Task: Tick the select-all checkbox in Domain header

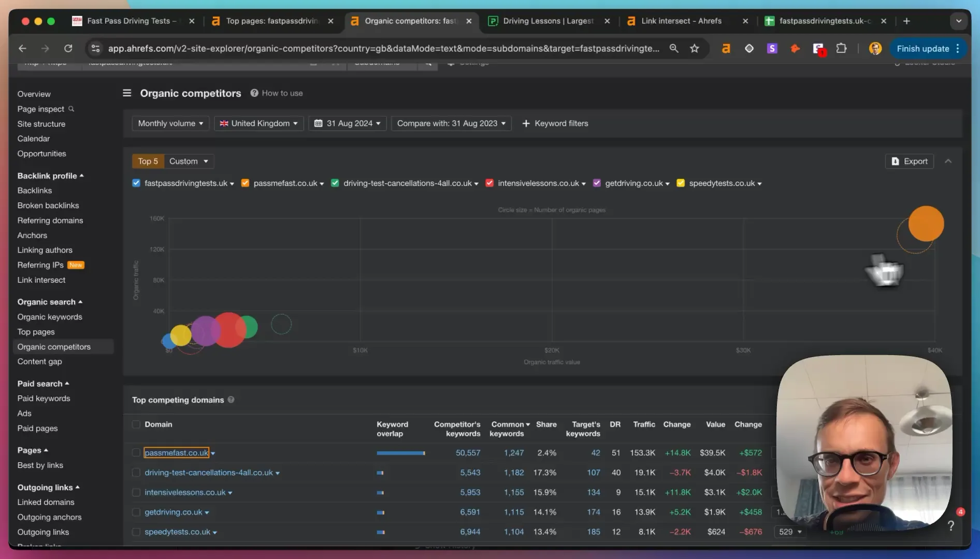Action: pyautogui.click(x=136, y=424)
